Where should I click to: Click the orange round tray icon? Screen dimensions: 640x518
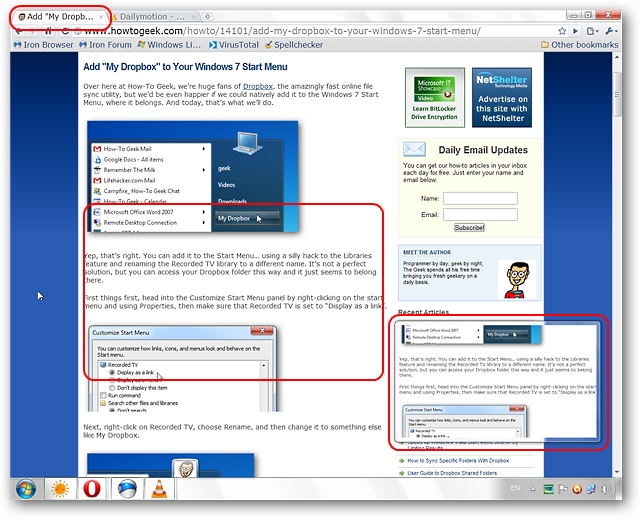coord(577,489)
